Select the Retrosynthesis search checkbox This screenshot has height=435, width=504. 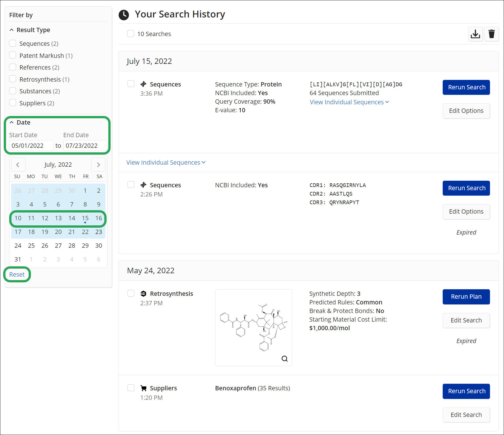pyautogui.click(x=131, y=293)
